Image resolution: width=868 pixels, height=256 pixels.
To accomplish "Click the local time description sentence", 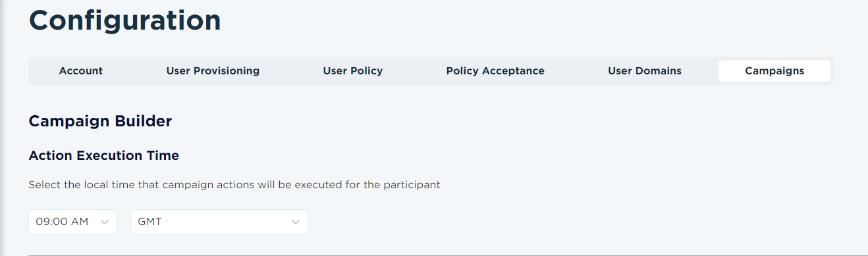I will (234, 185).
